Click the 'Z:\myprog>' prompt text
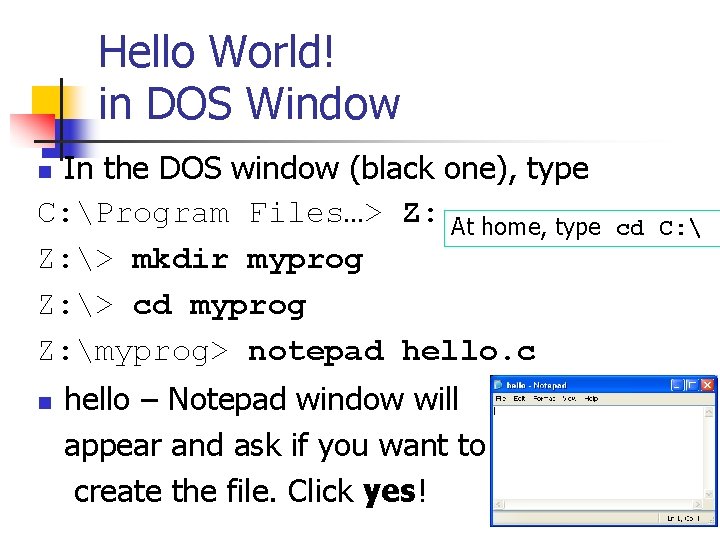720x540 pixels. (x=133, y=353)
